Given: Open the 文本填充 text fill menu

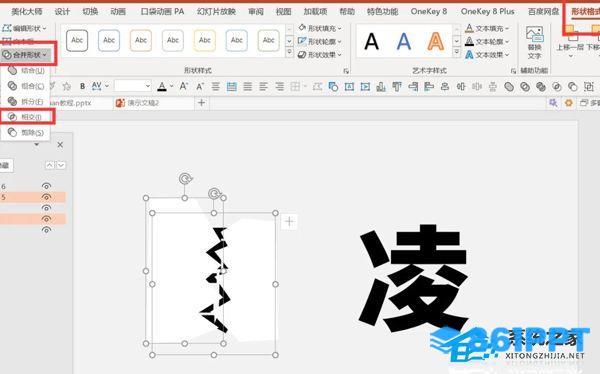Looking at the screenshot, I should [487, 28].
